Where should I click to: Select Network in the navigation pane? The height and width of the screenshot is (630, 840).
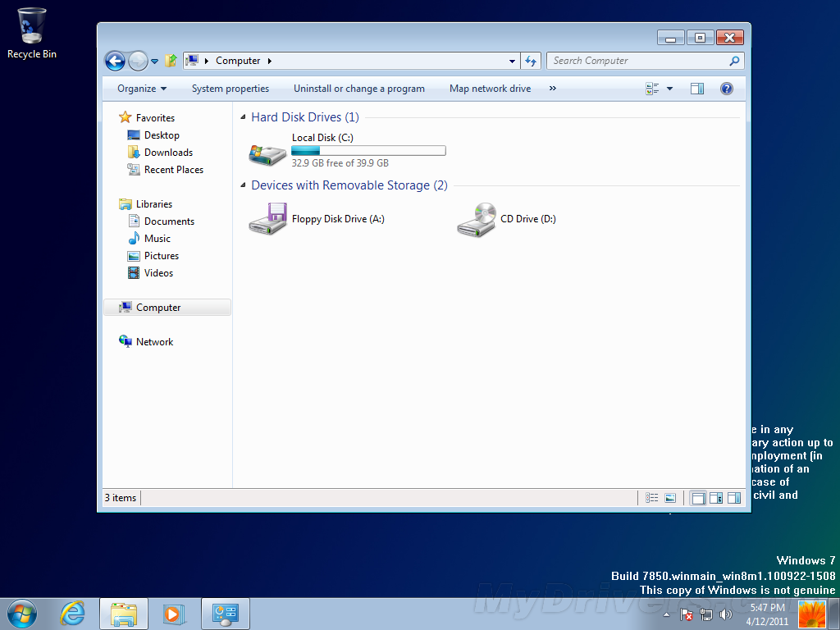(x=154, y=342)
